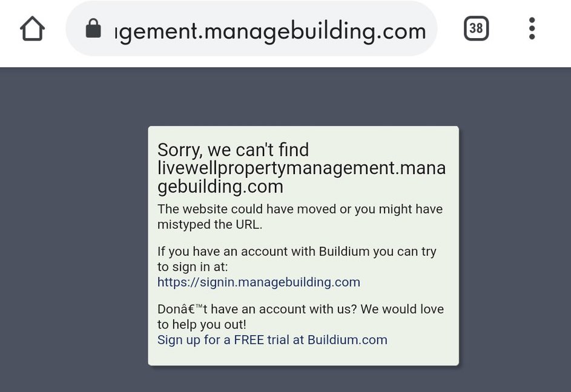Click the "to help you out!" text
This screenshot has width=571, height=392.
202,324
